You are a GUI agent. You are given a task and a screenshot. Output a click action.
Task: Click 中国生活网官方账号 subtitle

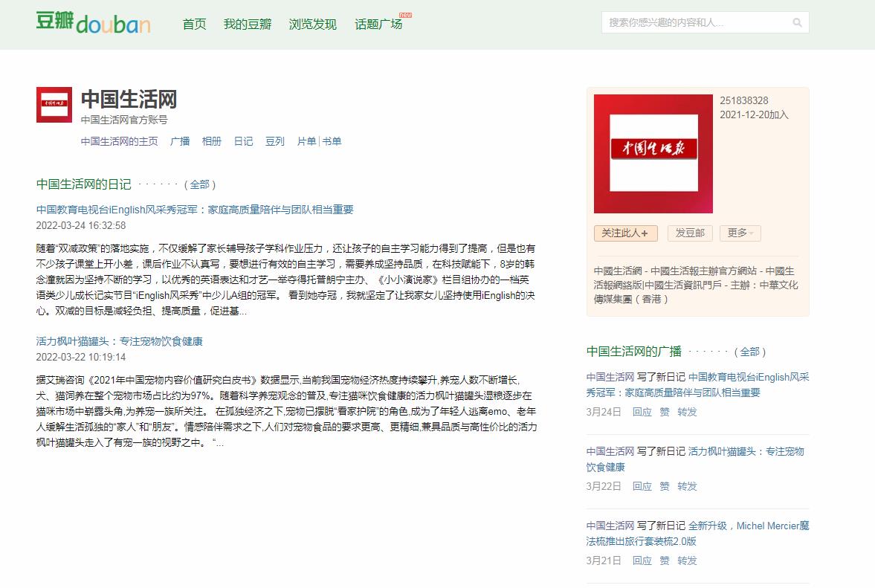point(124,120)
